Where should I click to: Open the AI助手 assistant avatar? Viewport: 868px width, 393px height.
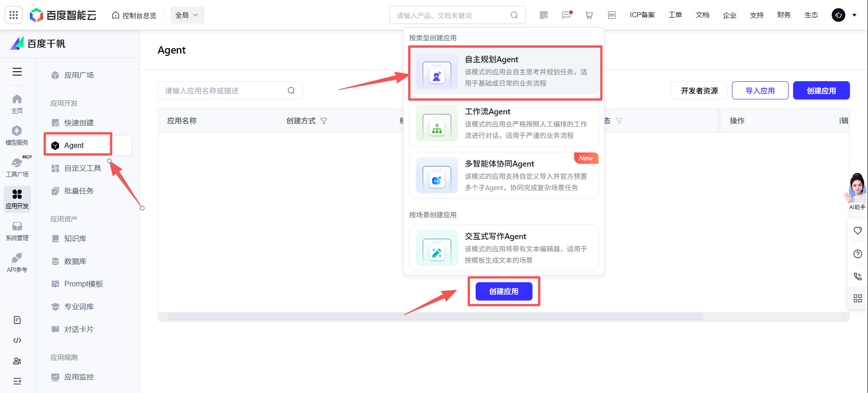[x=857, y=191]
